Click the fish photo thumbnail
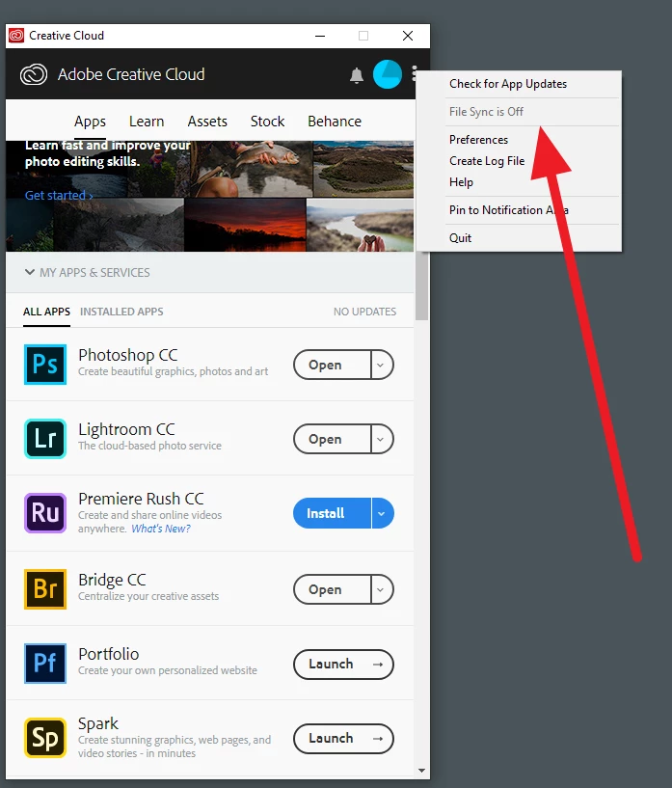This screenshot has width=672, height=788. pyautogui.click(x=251, y=169)
